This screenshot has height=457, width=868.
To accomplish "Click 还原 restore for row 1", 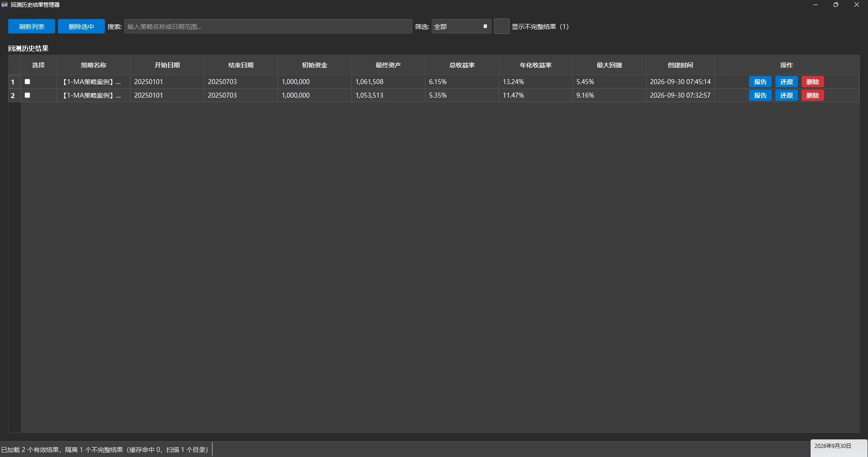I will point(787,82).
